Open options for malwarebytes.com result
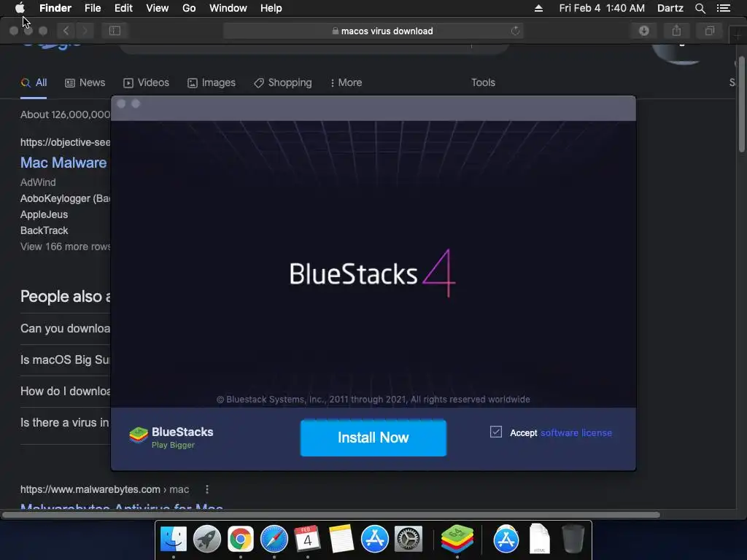 point(206,489)
